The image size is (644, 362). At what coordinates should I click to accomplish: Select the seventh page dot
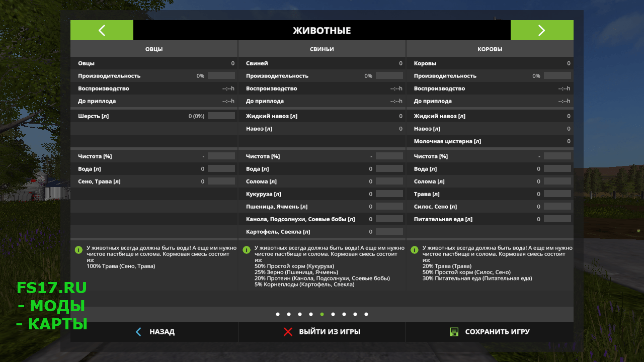344,314
